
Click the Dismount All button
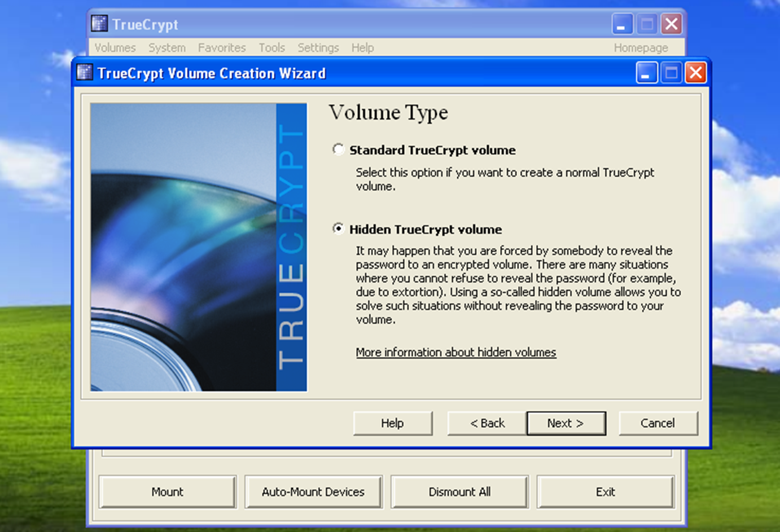tap(459, 492)
